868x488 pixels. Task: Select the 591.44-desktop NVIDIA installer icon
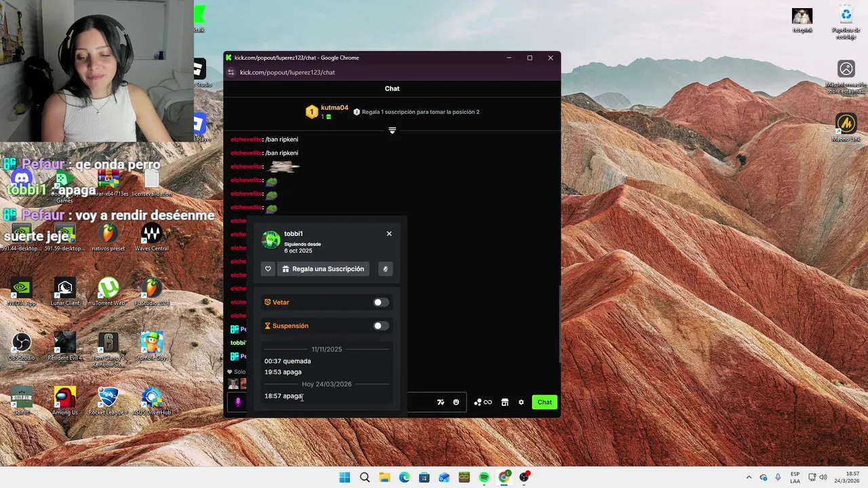coord(22,237)
